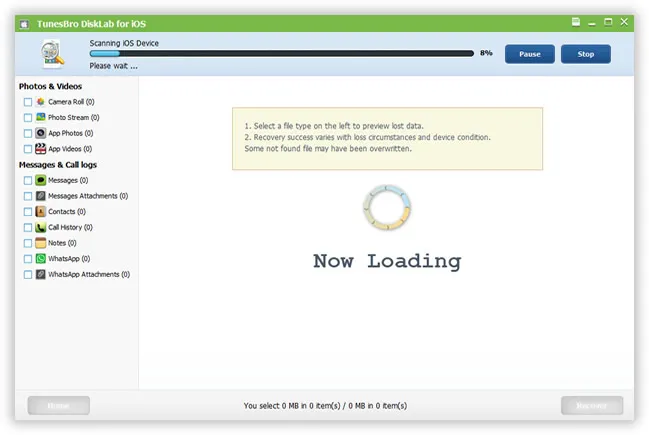Tick the App Photos checkbox
The height and width of the screenshot is (435, 649).
pyautogui.click(x=28, y=133)
